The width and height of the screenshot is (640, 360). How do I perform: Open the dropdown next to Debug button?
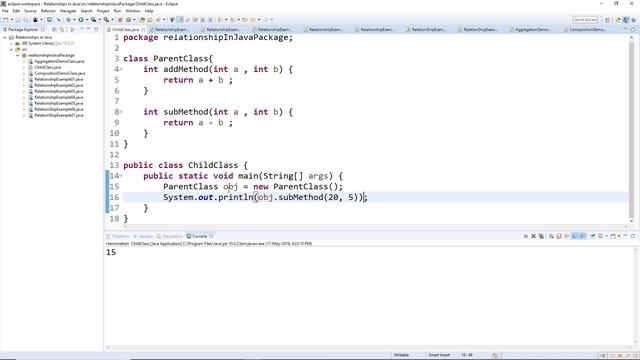tap(74, 20)
